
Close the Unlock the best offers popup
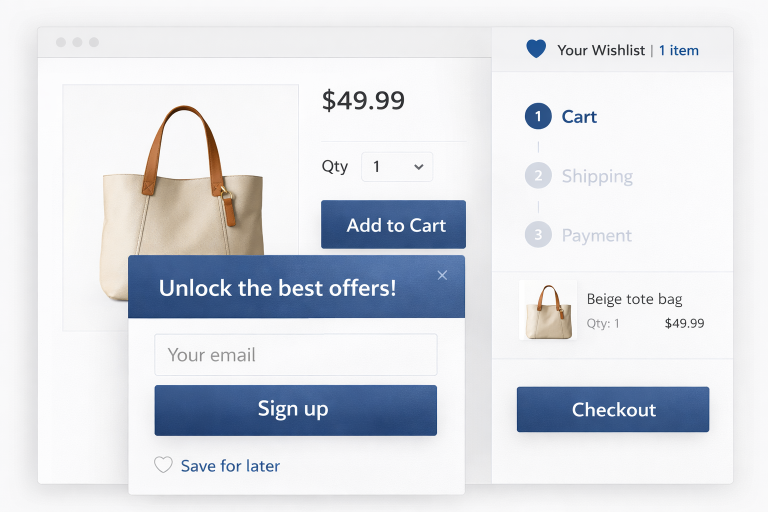tap(443, 275)
